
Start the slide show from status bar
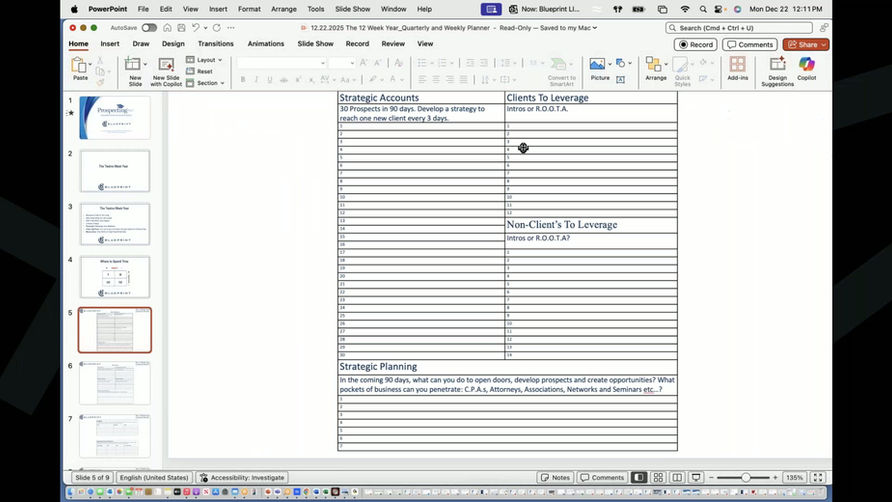click(x=696, y=478)
